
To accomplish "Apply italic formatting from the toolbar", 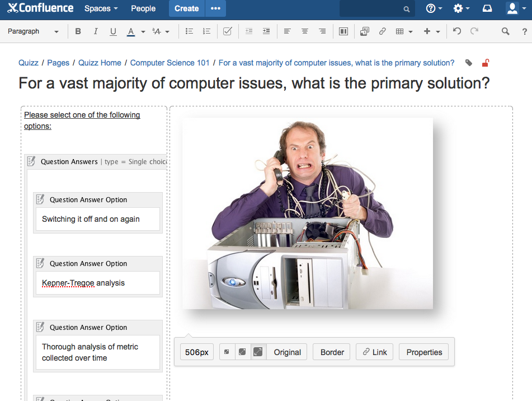I will pyautogui.click(x=96, y=31).
